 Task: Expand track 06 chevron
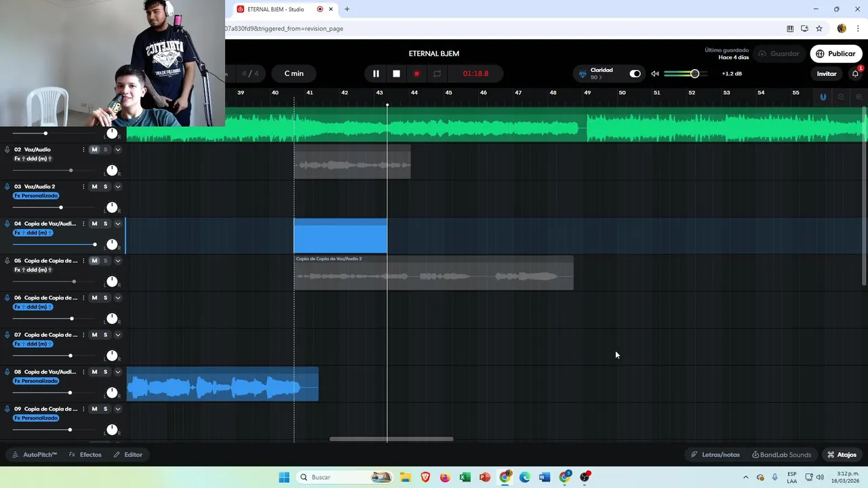click(x=117, y=298)
